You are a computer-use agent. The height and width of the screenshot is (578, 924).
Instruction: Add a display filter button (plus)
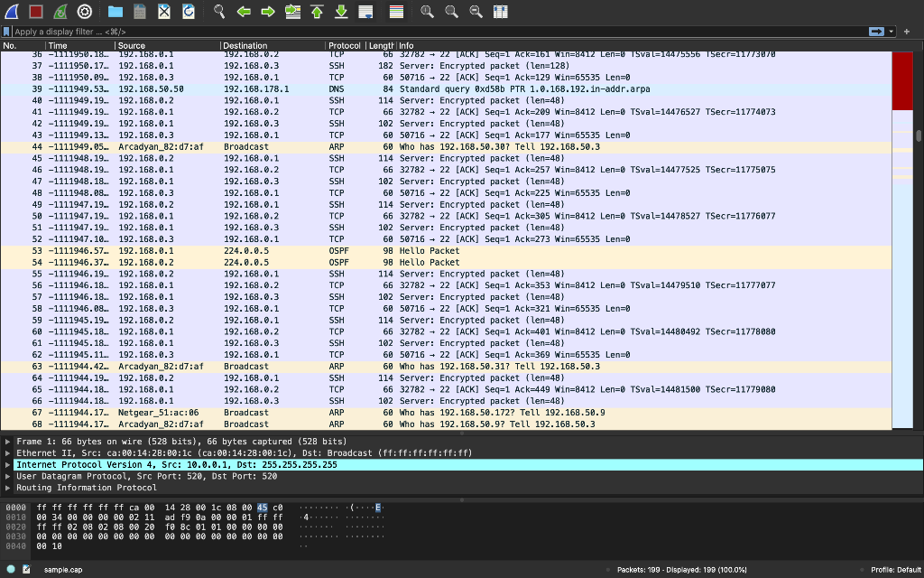click(x=907, y=32)
